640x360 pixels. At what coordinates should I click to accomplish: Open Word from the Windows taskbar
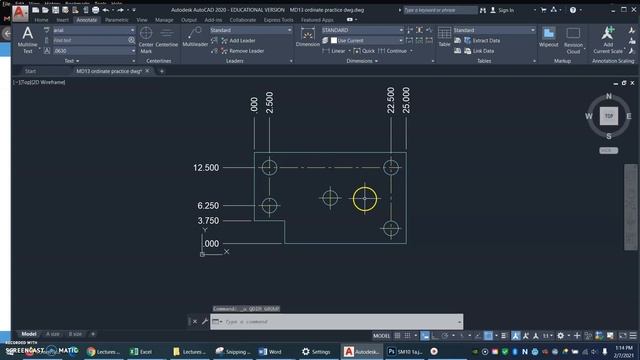click(270, 351)
